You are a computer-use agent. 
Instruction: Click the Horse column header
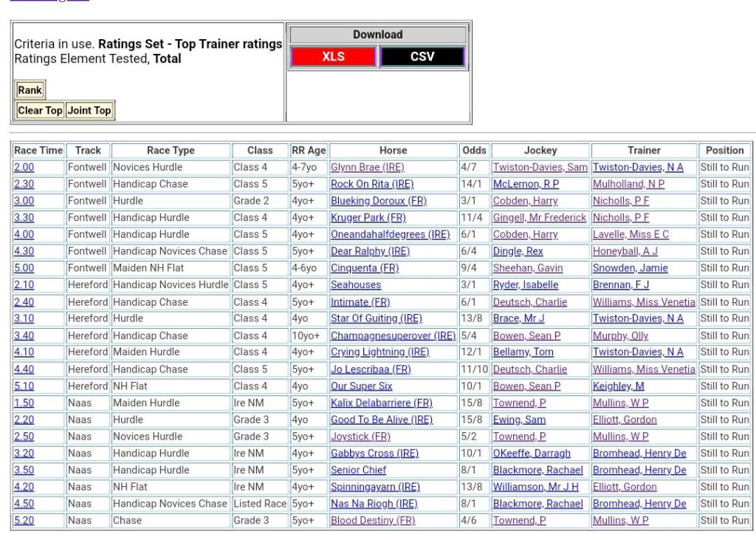click(393, 151)
